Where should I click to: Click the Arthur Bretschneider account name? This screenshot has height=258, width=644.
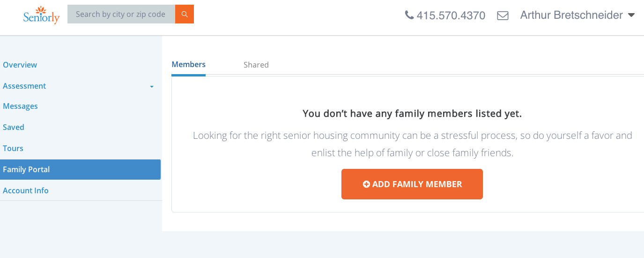coord(571,15)
